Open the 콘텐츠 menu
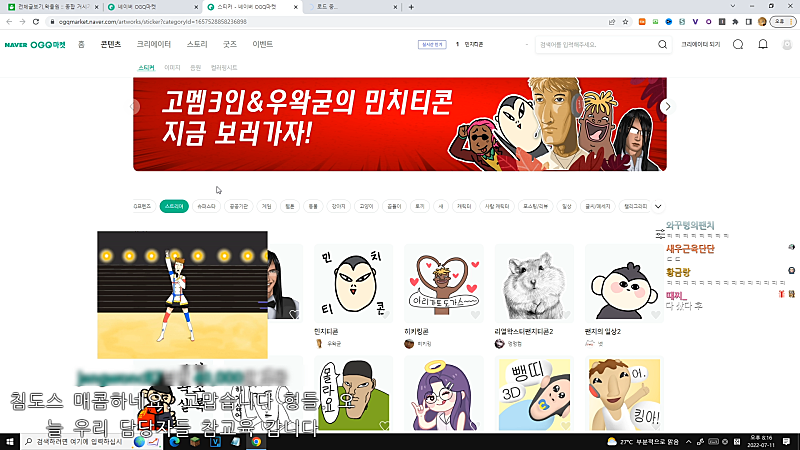The height and width of the screenshot is (450, 800). [111, 44]
